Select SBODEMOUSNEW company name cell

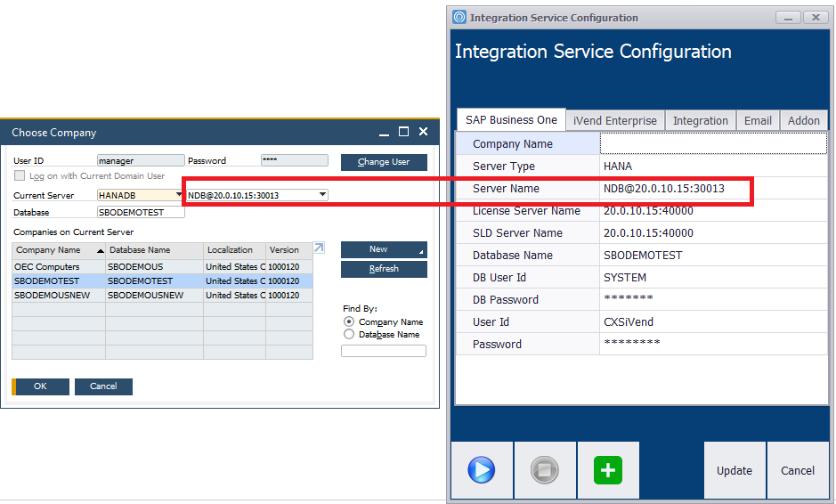tap(59, 296)
